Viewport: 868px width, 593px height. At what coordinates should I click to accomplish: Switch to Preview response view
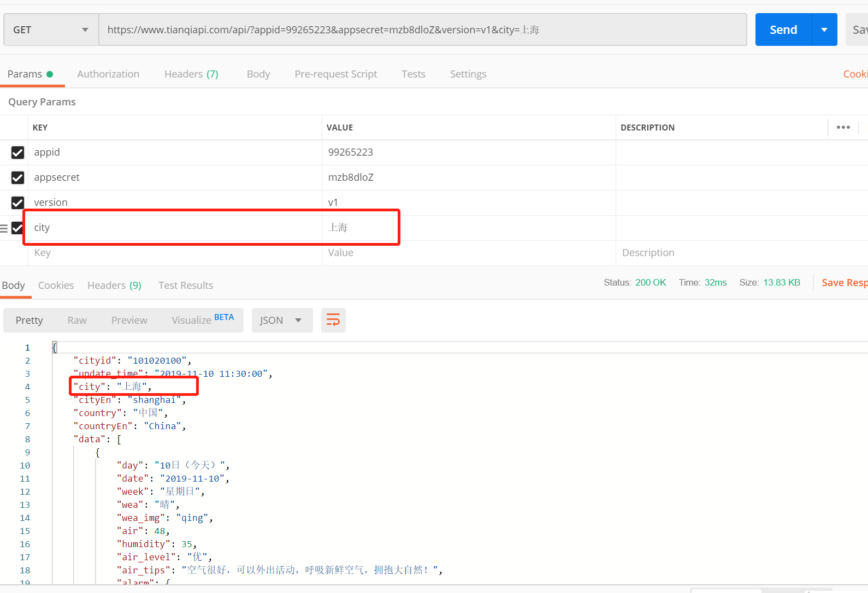129,320
